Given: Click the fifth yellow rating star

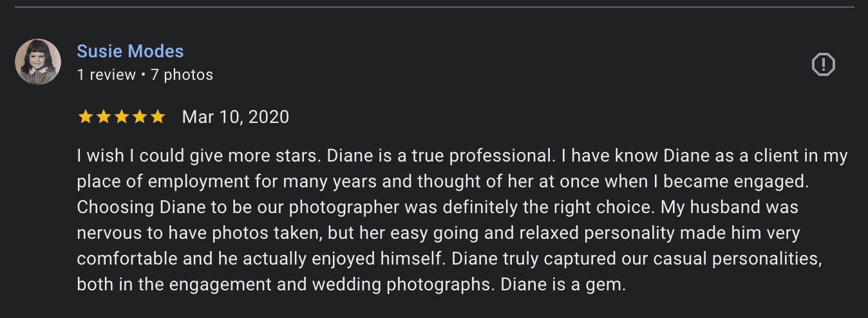Looking at the screenshot, I should click(x=157, y=117).
